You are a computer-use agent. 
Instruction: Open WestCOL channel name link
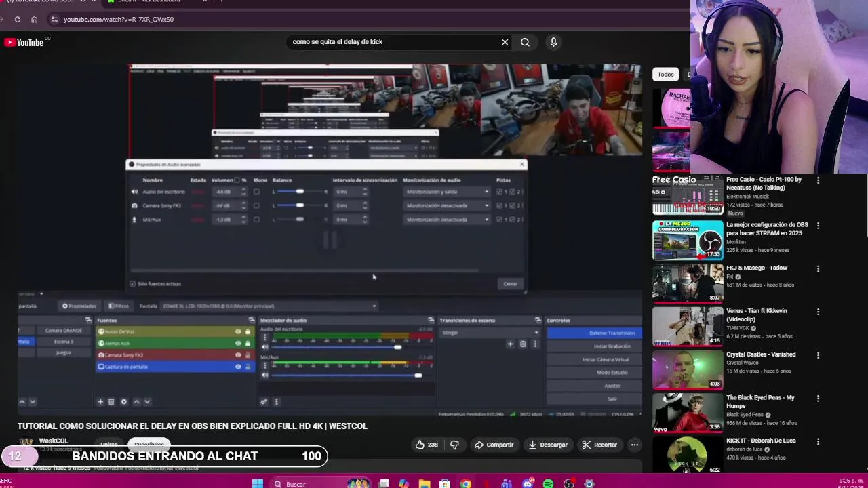click(x=54, y=441)
